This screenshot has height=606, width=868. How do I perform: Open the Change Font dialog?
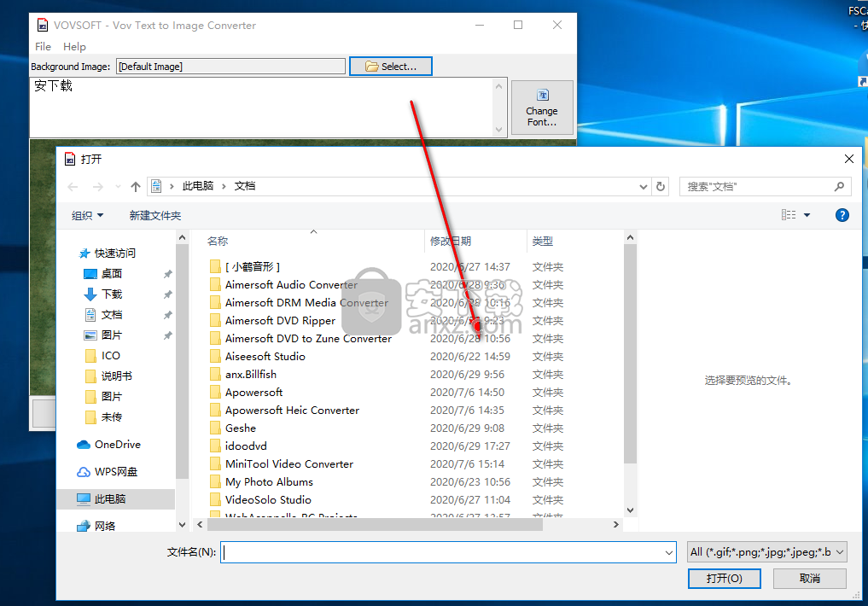point(541,108)
